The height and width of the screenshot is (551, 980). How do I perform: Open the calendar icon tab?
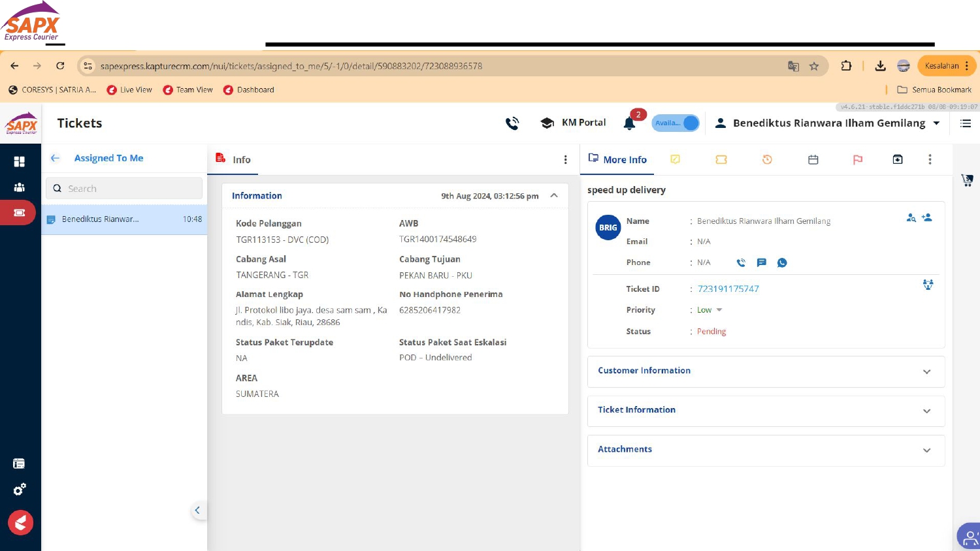coord(813,159)
